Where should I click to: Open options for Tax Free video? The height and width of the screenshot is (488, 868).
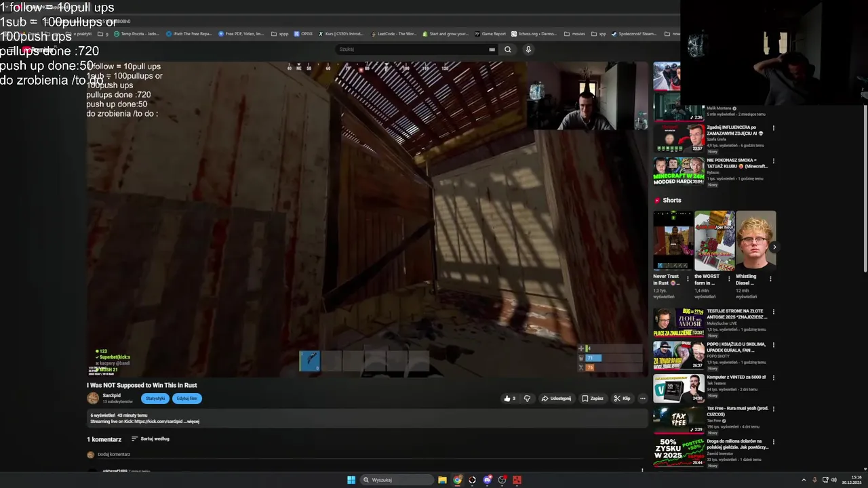[x=773, y=409]
